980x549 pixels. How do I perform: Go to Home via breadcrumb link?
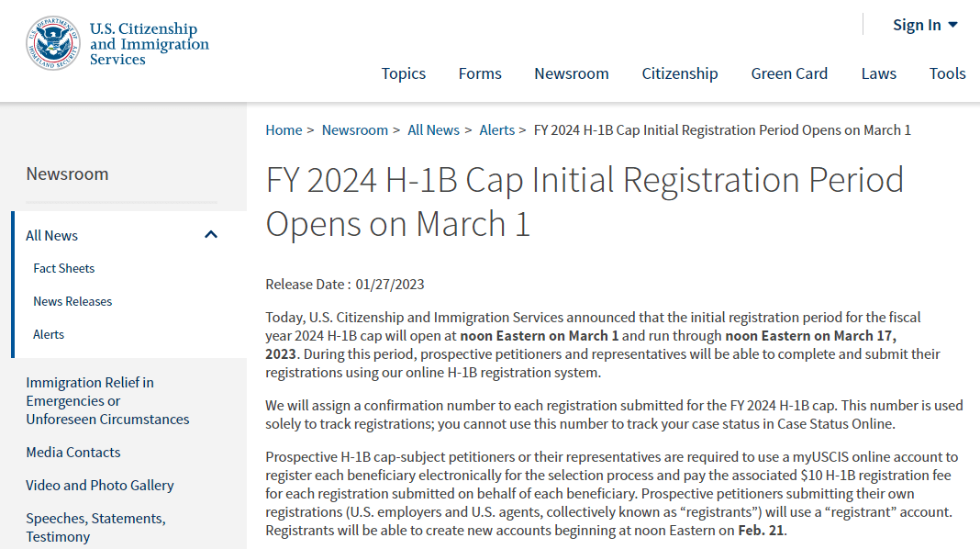pyautogui.click(x=284, y=129)
